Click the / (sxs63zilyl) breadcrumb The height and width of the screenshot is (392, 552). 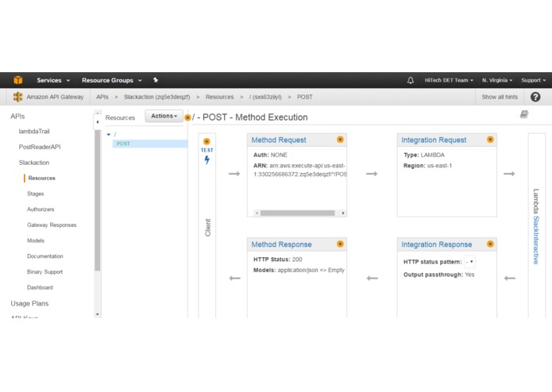tap(265, 97)
